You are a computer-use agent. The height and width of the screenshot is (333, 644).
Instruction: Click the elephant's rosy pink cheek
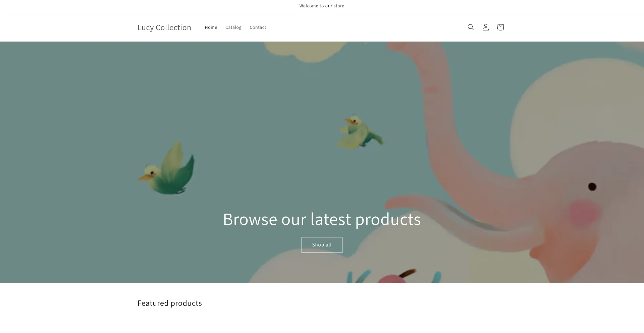(x=585, y=212)
